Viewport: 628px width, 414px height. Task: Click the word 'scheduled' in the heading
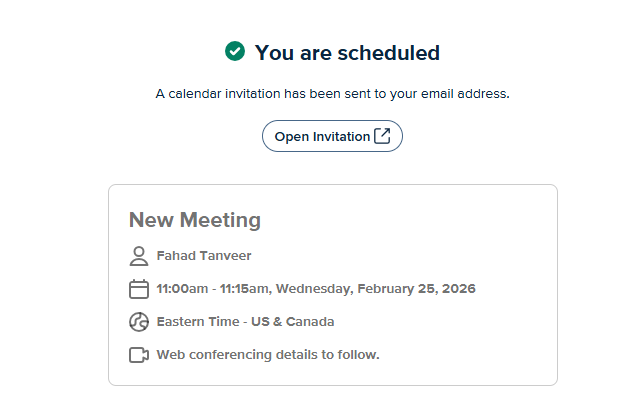(388, 52)
